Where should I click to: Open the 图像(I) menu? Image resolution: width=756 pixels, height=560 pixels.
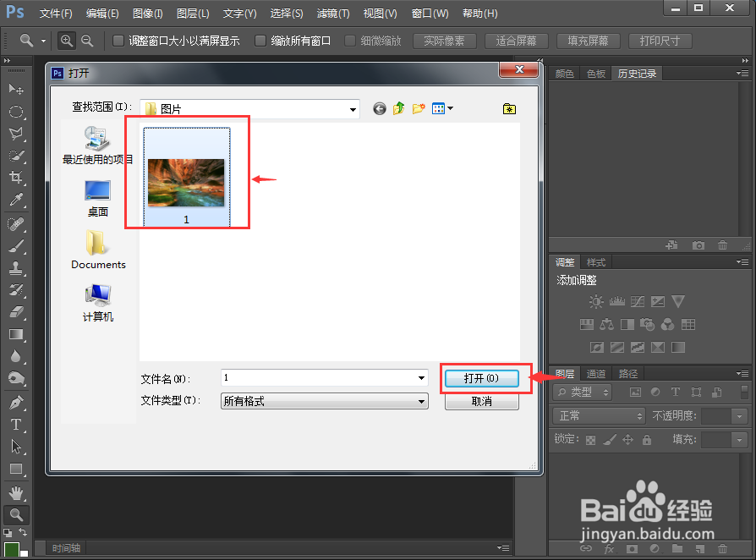[x=148, y=13]
